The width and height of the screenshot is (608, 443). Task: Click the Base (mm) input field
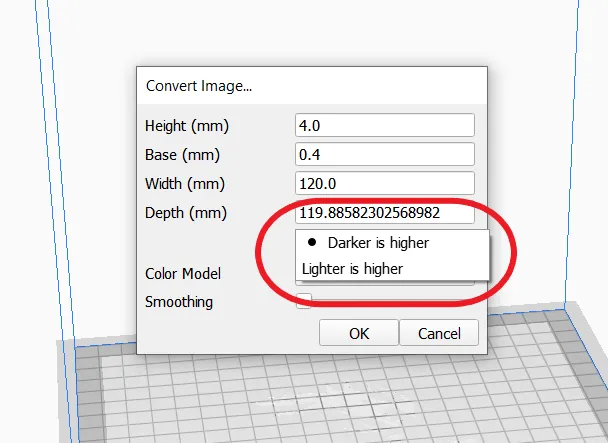pos(385,154)
